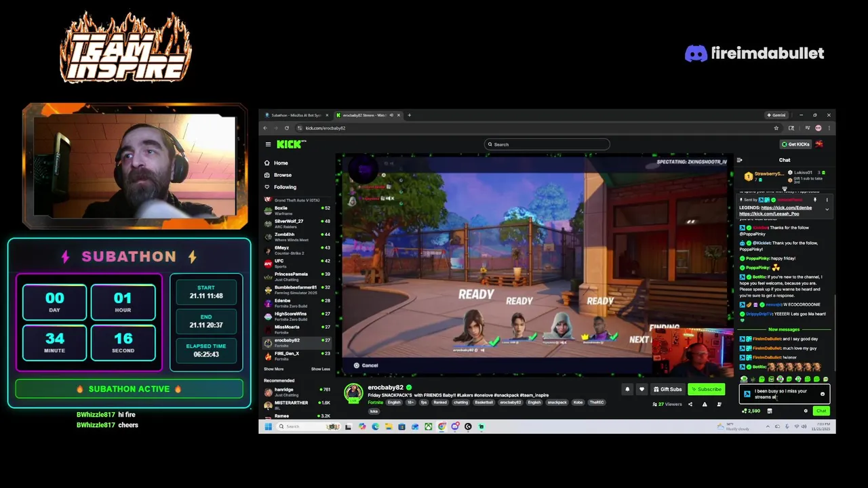
Task: Open MISTERARTHER recommended channel
Action: pyautogui.click(x=296, y=404)
